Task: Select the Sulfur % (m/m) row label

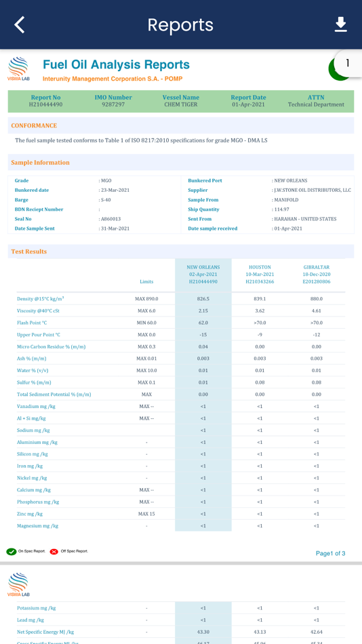Action: [x=34, y=382]
